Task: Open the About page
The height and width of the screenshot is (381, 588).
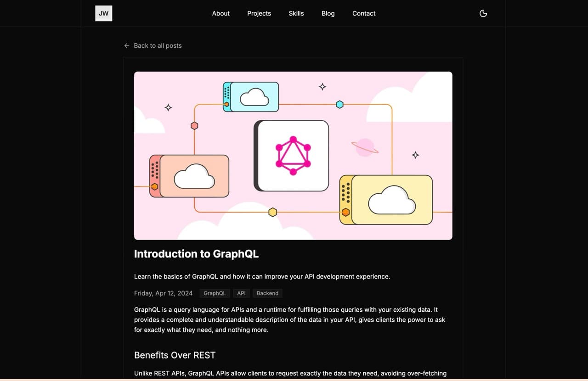Action: click(x=220, y=13)
